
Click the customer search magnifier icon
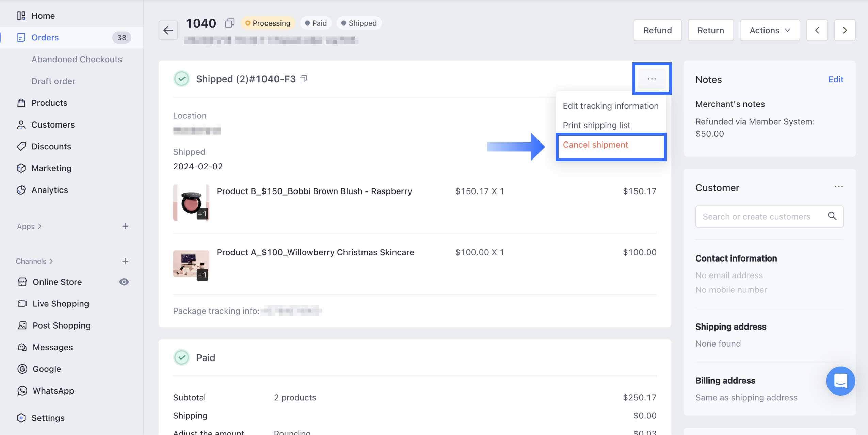tap(832, 216)
